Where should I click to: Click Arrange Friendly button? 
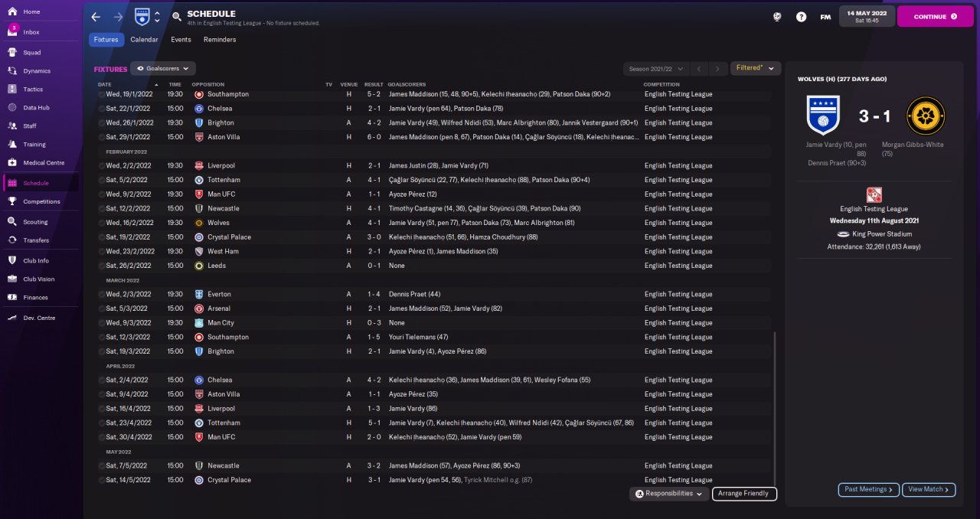click(x=744, y=494)
